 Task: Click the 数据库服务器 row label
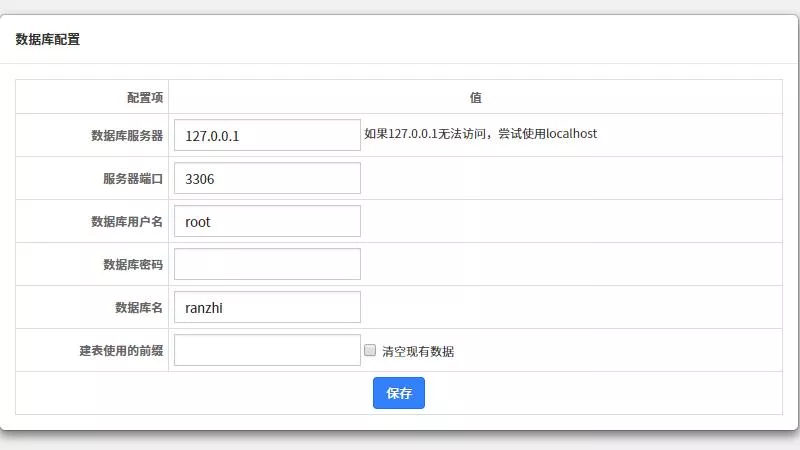click(127, 136)
